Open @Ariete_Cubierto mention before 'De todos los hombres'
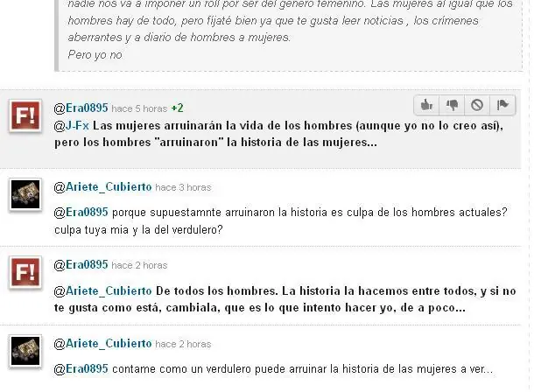Viewport: 534px width, 392px height. pyautogui.click(x=102, y=290)
